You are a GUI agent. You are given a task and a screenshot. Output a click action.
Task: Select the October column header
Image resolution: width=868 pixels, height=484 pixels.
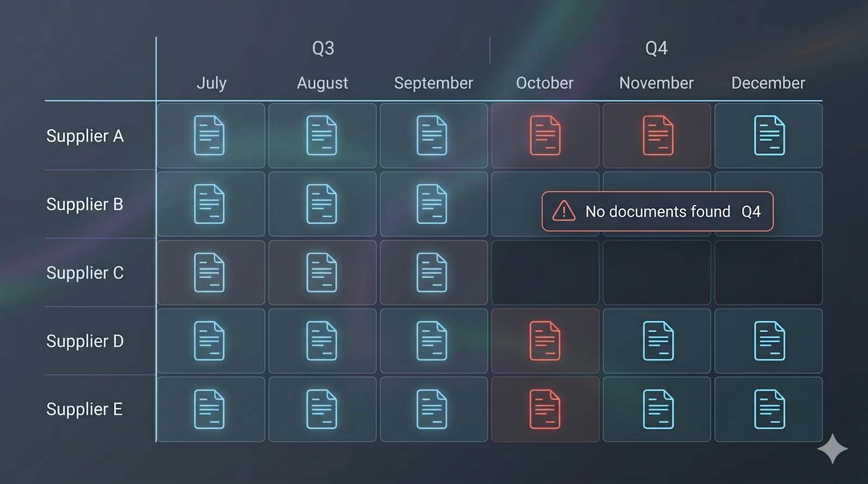pyautogui.click(x=545, y=83)
